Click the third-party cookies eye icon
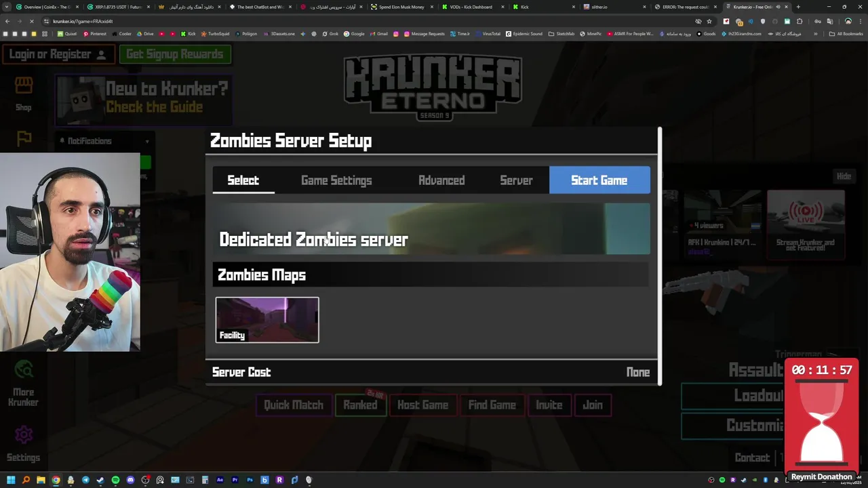This screenshot has height=488, width=868. [x=698, y=21]
